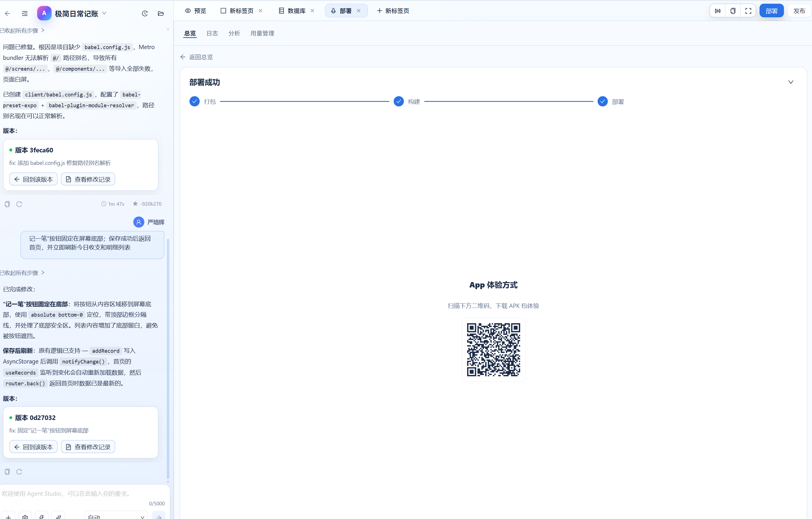Click the blue 部署 button

click(x=771, y=11)
